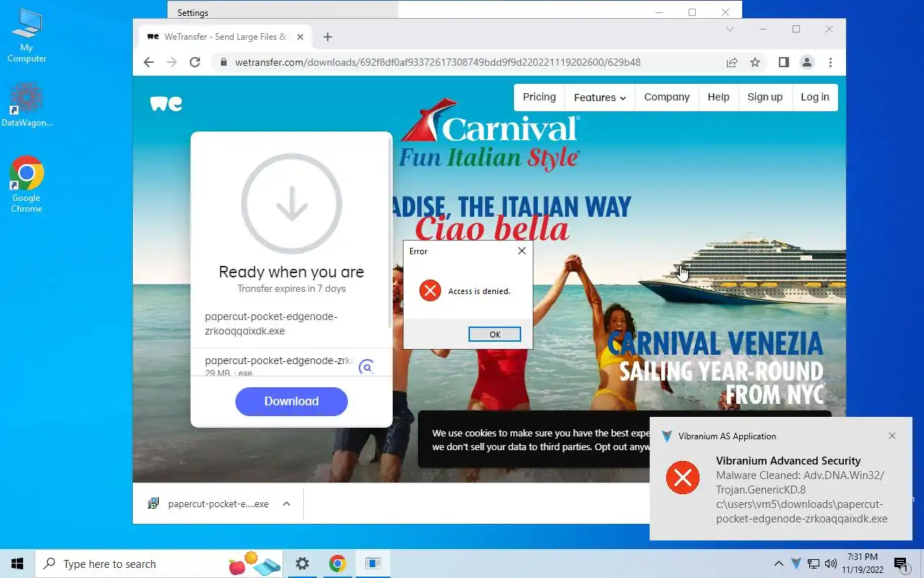Click the address bar URL
924x578 pixels.
[437, 62]
